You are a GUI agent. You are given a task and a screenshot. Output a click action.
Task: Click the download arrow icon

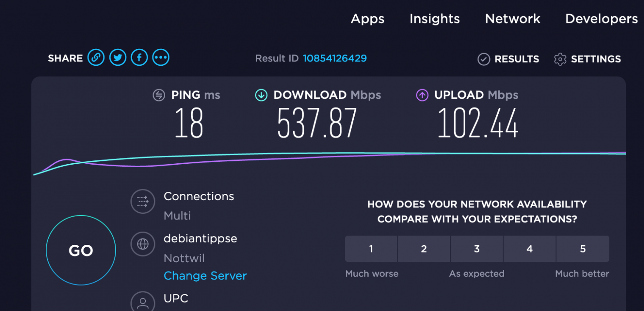point(261,95)
